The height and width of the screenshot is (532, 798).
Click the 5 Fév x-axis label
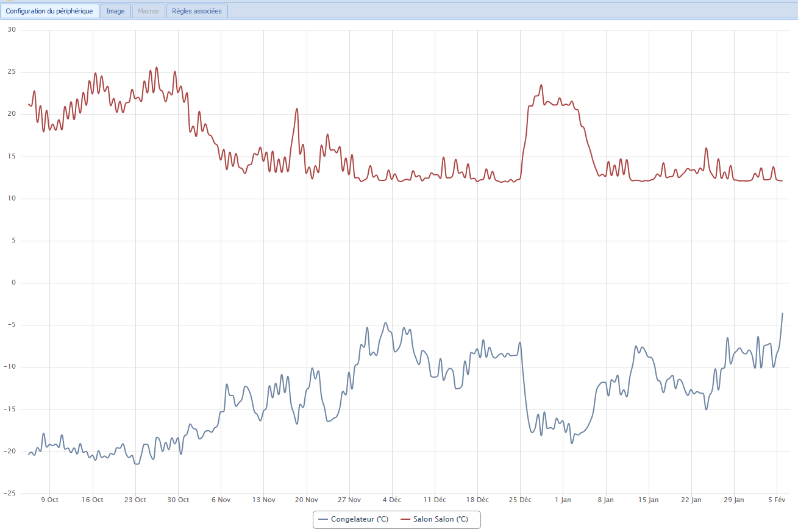[777, 500]
